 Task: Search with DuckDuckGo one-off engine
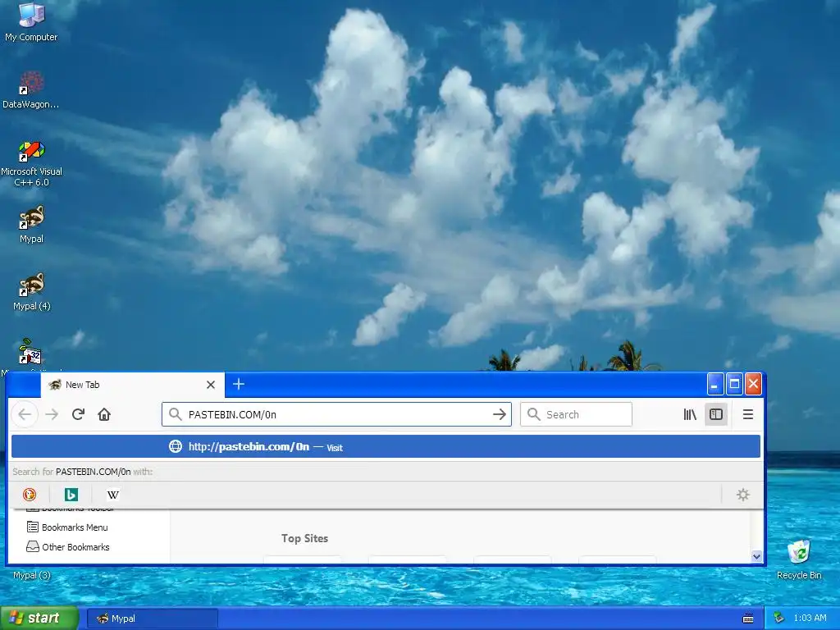pos(30,495)
